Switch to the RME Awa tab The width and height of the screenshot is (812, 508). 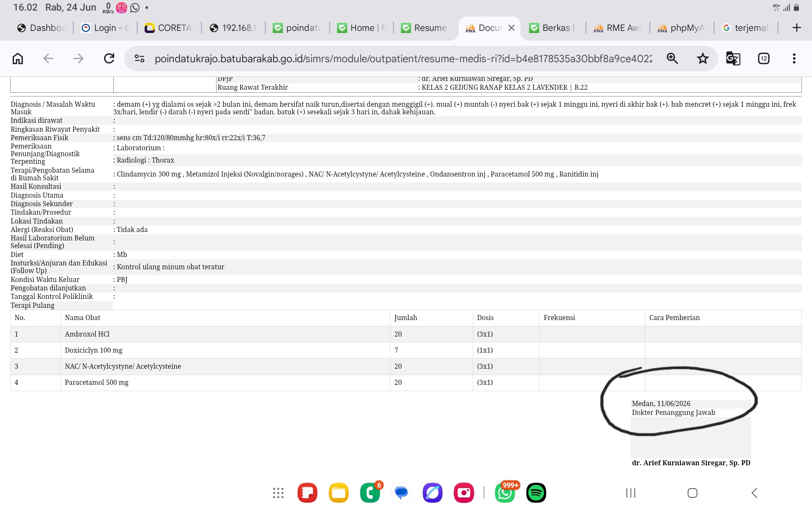tap(617, 28)
